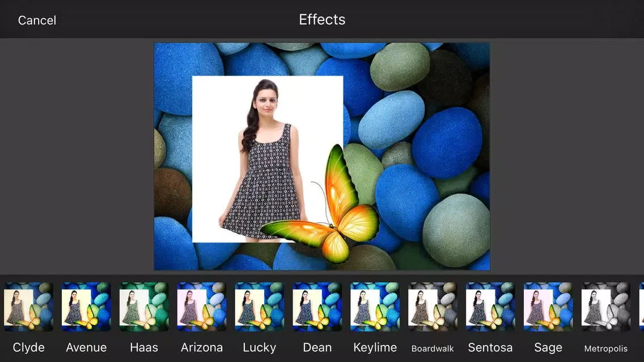This screenshot has height=362, width=644.
Task: Apply the Arizona effect thumbnail
Action: pos(202,306)
